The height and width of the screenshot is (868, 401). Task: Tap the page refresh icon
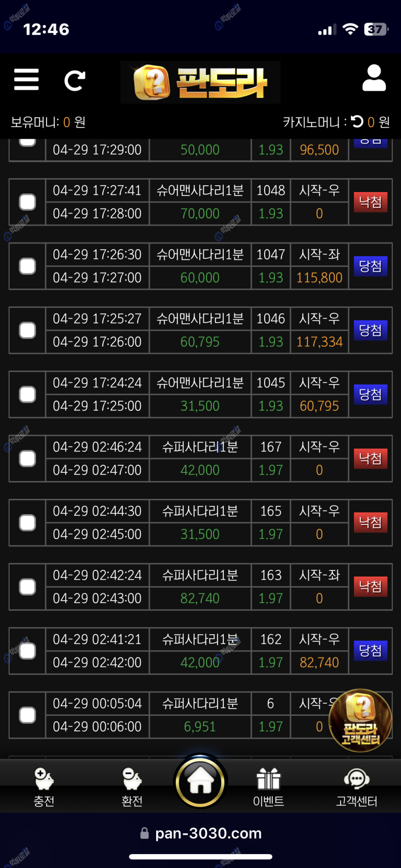tap(74, 80)
